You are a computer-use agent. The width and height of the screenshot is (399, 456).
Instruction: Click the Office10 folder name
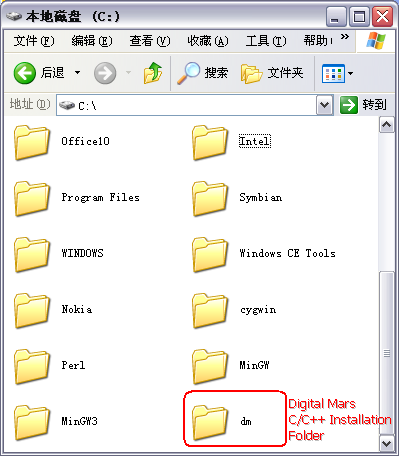[x=85, y=141]
